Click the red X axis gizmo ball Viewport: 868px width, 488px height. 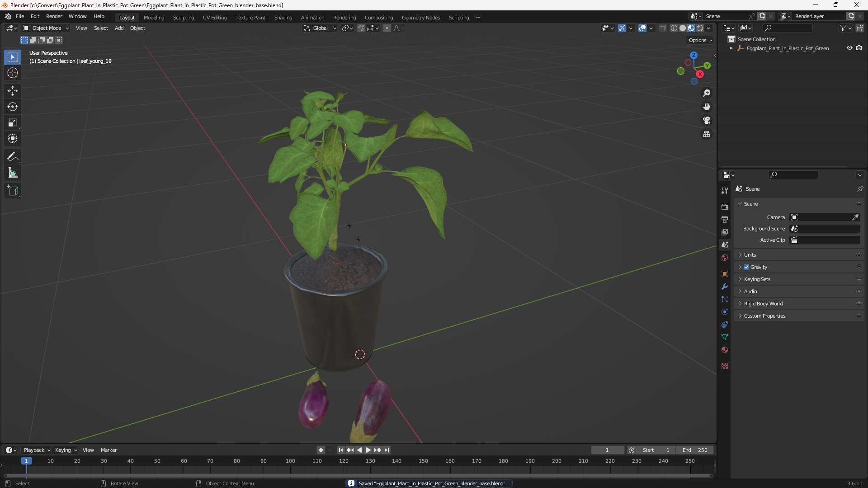pos(700,74)
